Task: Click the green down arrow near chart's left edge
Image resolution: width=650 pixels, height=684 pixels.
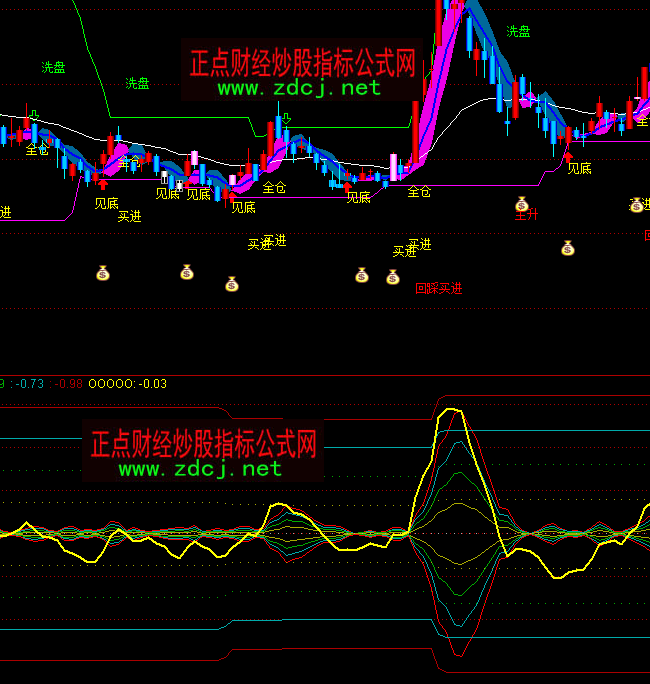Action: point(33,114)
